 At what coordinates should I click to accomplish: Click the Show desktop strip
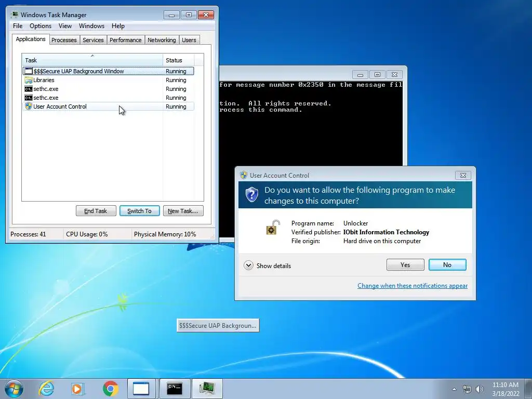point(528,389)
